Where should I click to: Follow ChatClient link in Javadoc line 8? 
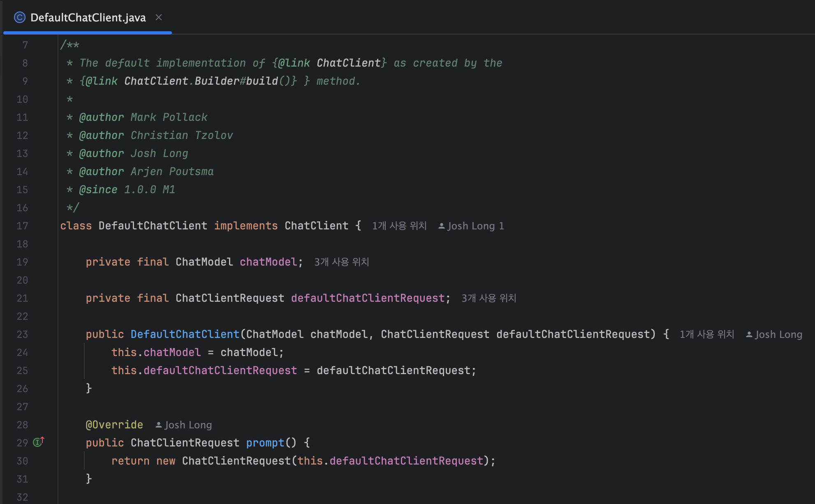tap(348, 63)
